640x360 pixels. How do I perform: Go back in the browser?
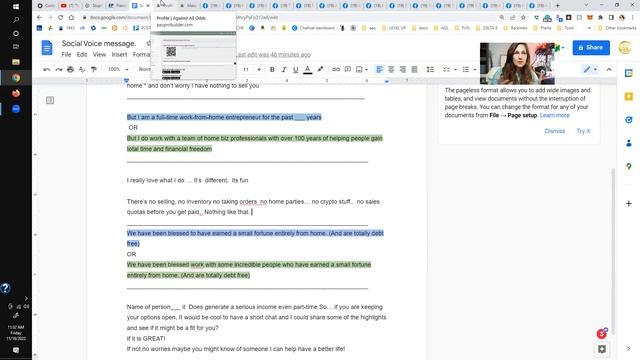pyautogui.click(x=39, y=18)
